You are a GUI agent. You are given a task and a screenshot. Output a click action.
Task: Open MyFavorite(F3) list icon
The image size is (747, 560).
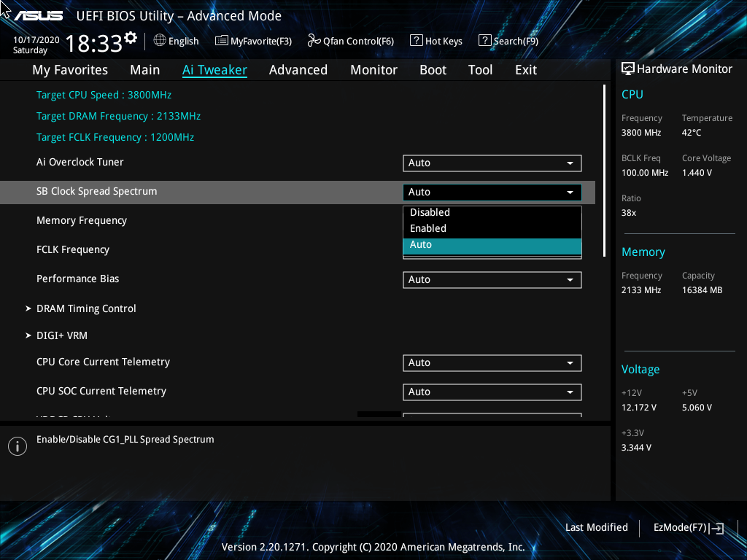pos(222,41)
